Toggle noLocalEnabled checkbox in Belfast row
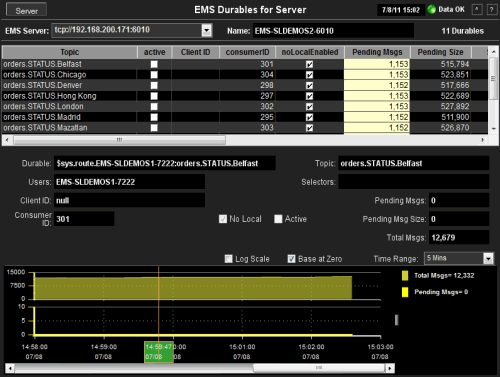The image size is (500, 377). 310,64
